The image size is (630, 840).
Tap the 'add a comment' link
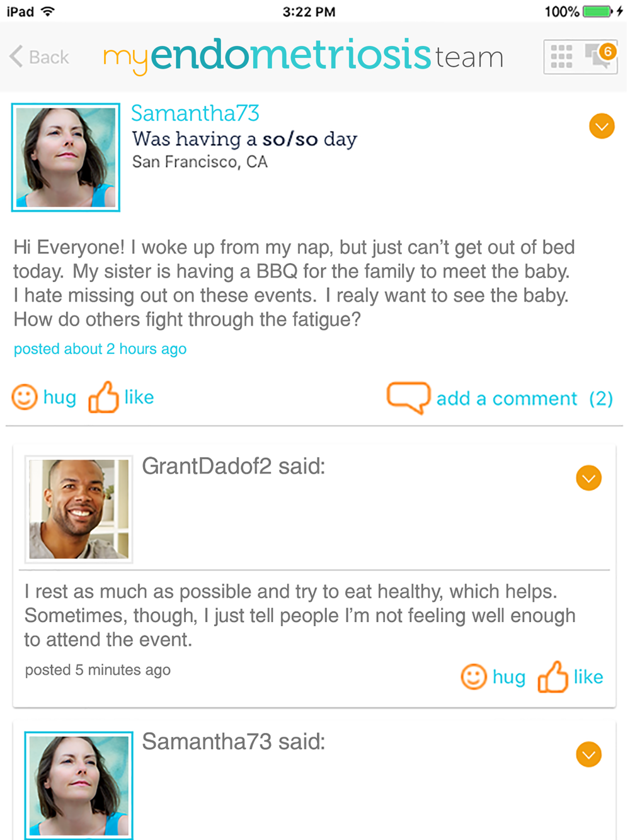(x=507, y=399)
